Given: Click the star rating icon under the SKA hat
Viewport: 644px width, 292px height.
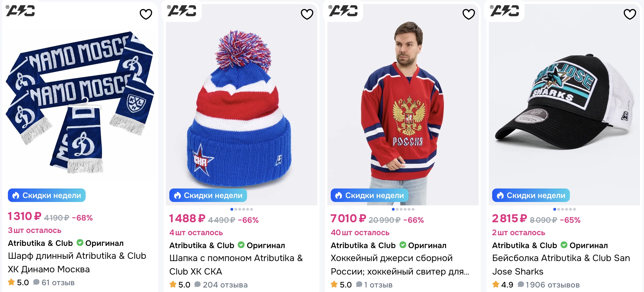Looking at the screenshot, I should (x=173, y=284).
